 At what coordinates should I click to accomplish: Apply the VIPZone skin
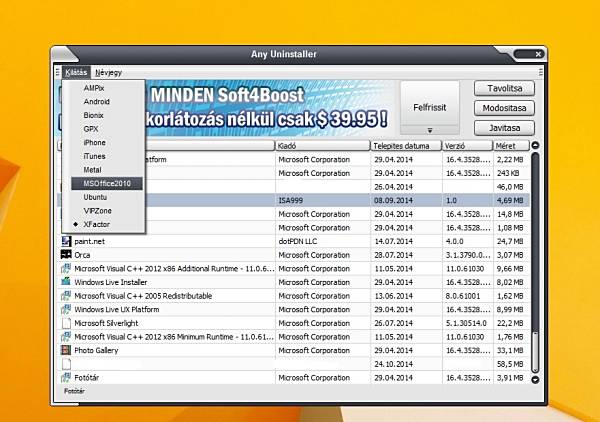pos(98,211)
